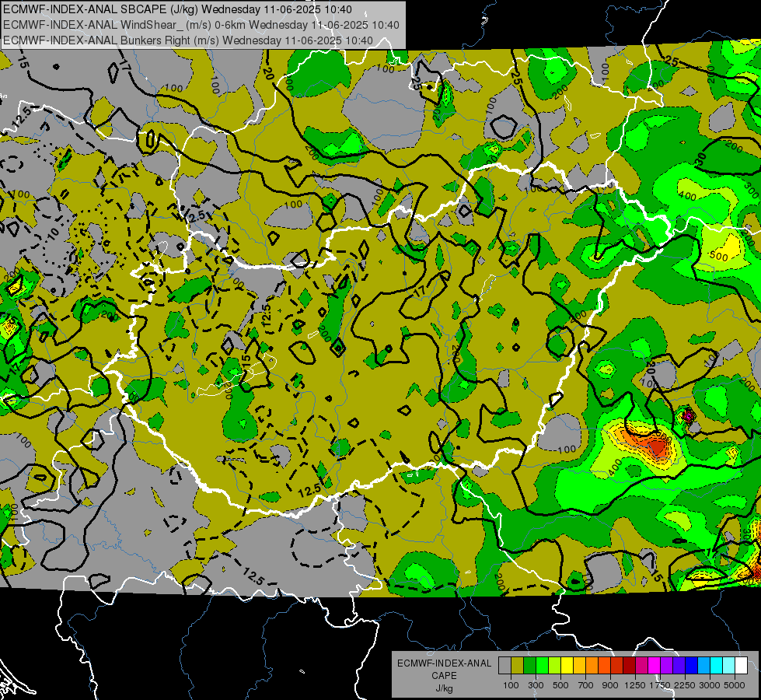This screenshot has width=761, height=700.
Task: Click the CAPE label in the legend
Action: [444, 676]
